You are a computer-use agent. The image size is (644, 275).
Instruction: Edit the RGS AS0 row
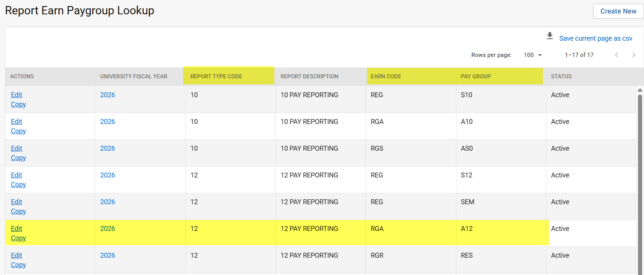coord(17,148)
